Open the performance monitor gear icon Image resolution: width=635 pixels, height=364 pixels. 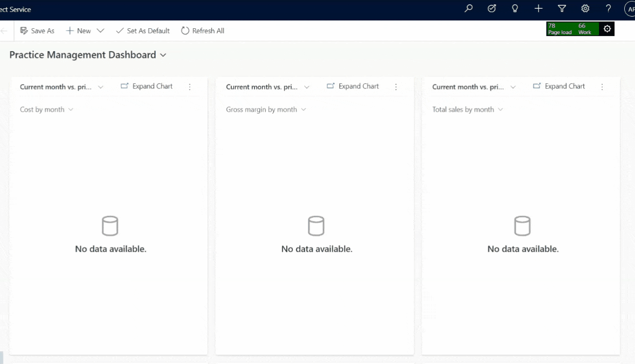607,29
